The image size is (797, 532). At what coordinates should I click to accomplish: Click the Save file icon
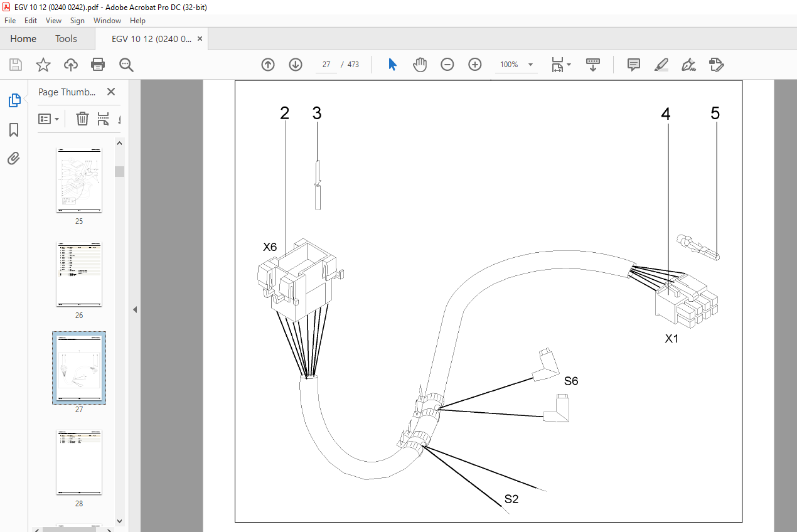tap(16, 65)
